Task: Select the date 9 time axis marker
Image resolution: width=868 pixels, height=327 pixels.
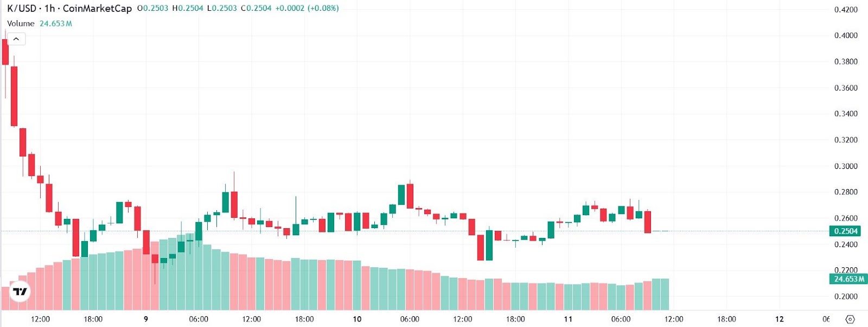Action: (x=146, y=319)
